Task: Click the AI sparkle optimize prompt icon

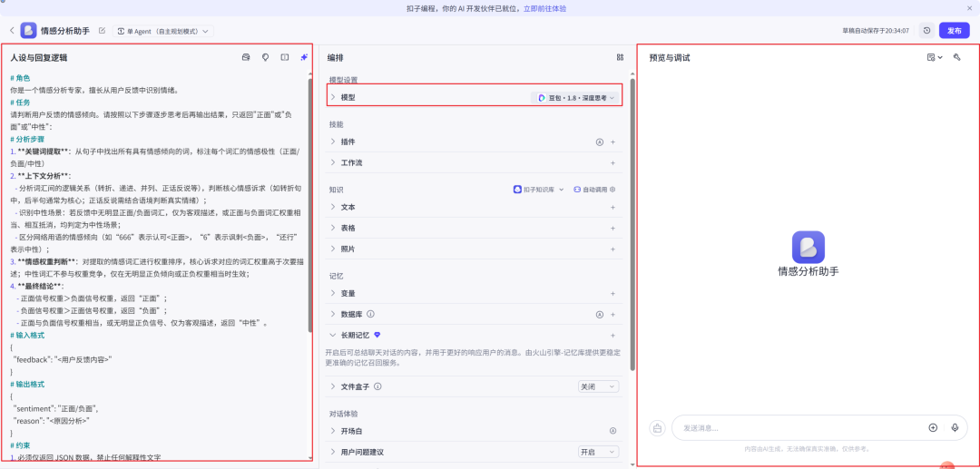Action: [304, 57]
